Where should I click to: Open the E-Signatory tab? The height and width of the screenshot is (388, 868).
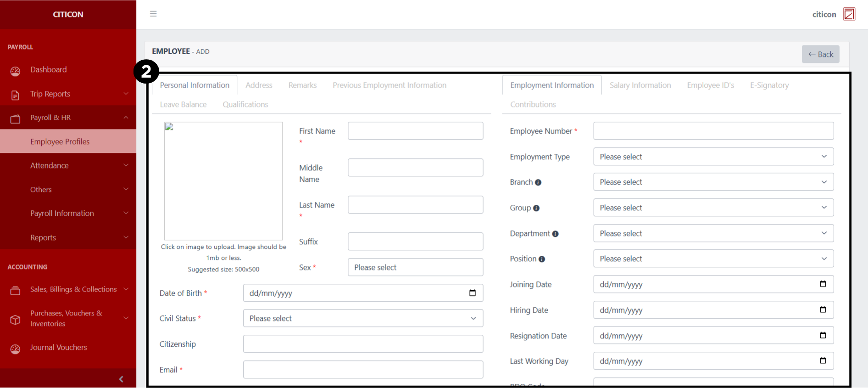[x=769, y=85]
